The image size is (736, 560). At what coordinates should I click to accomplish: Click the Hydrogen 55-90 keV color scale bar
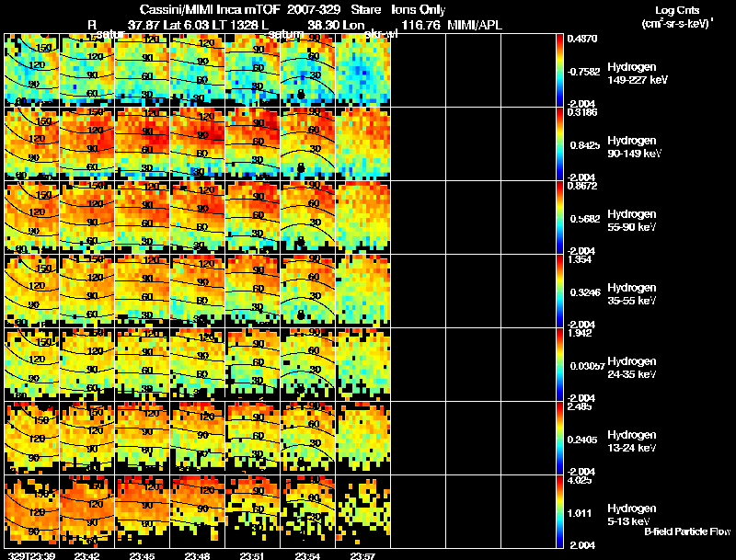(x=559, y=218)
